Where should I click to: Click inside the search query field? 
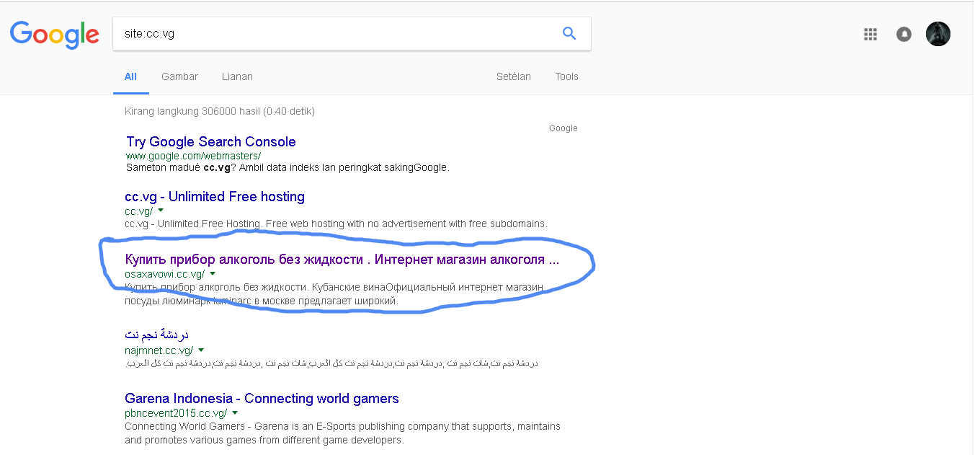288,33
